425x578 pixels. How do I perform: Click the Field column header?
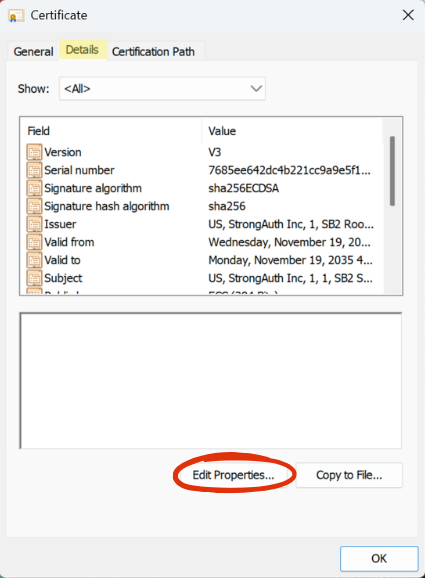pyautogui.click(x=112, y=131)
